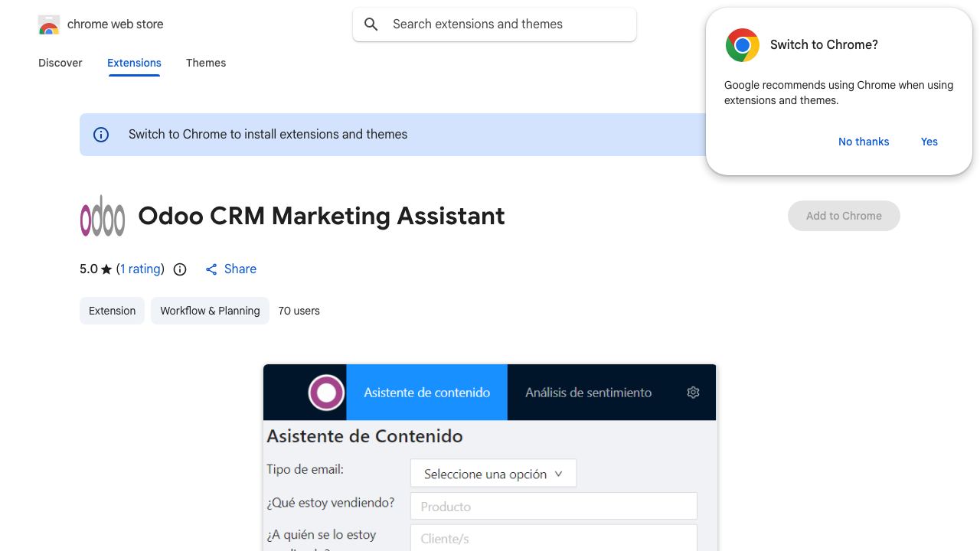Click the Switch to Chrome? popup title
Screen dimensions: 980x551
coord(824,44)
